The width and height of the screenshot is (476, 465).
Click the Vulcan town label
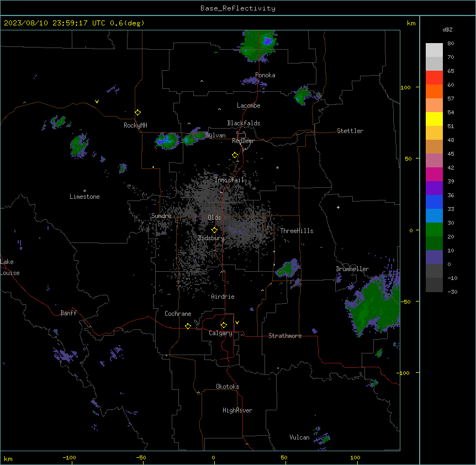(x=300, y=437)
